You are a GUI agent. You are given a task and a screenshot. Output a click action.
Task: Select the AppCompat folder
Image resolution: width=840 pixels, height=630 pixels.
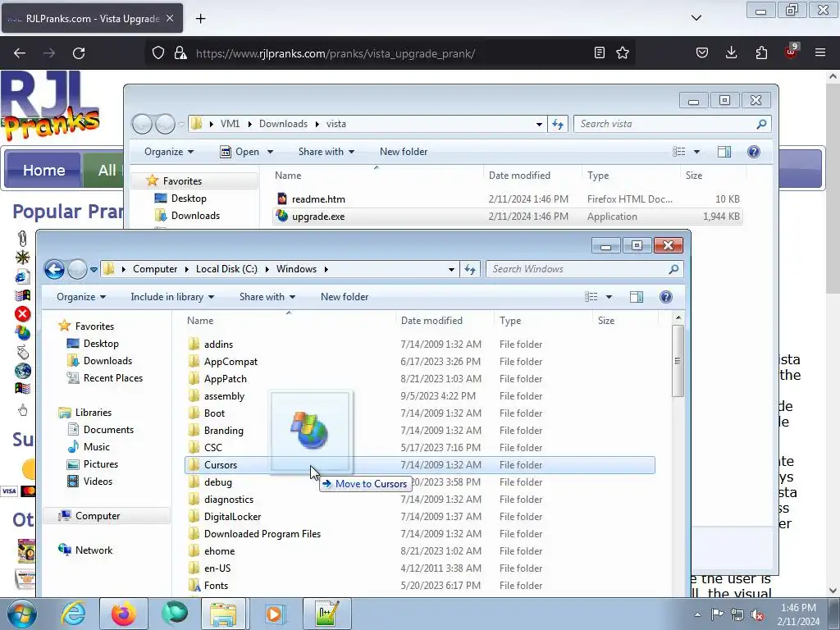(x=231, y=362)
